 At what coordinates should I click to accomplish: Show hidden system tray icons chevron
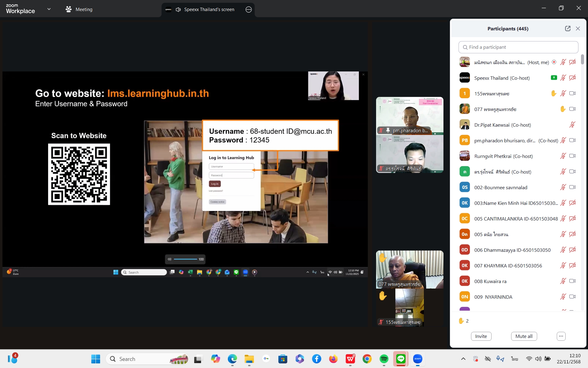(x=463, y=359)
